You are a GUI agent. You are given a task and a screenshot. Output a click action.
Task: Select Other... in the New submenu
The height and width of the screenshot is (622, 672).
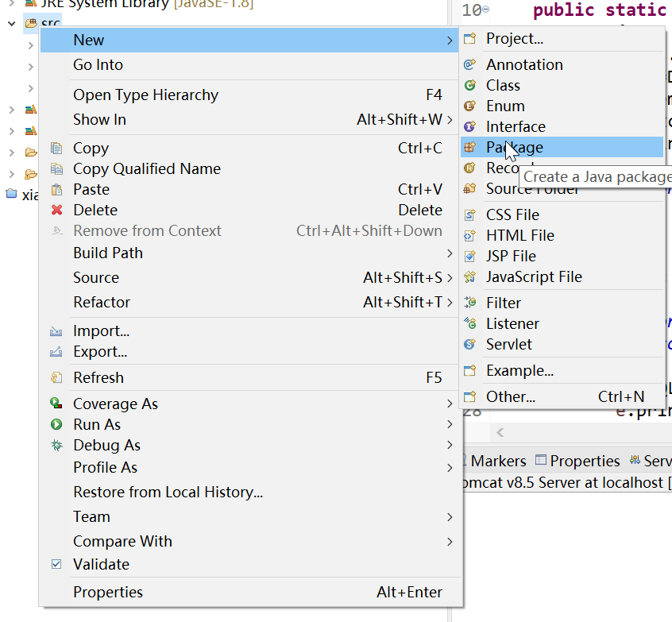point(511,397)
